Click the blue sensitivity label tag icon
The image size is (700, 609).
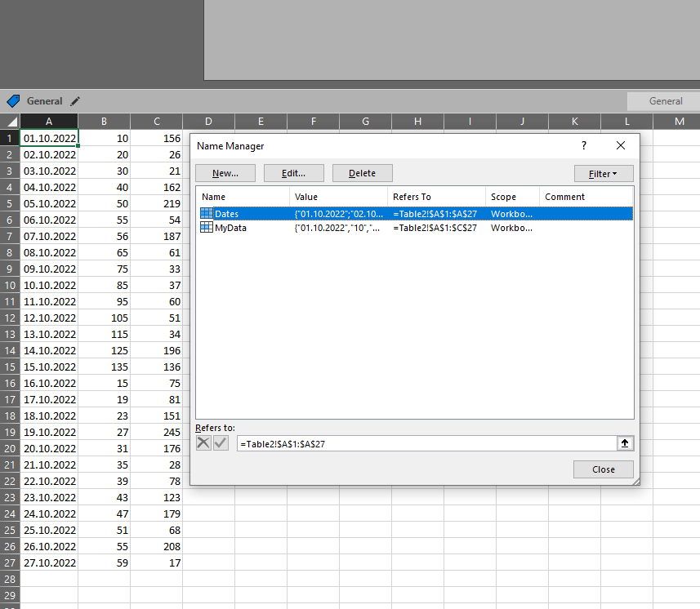pyautogui.click(x=12, y=101)
